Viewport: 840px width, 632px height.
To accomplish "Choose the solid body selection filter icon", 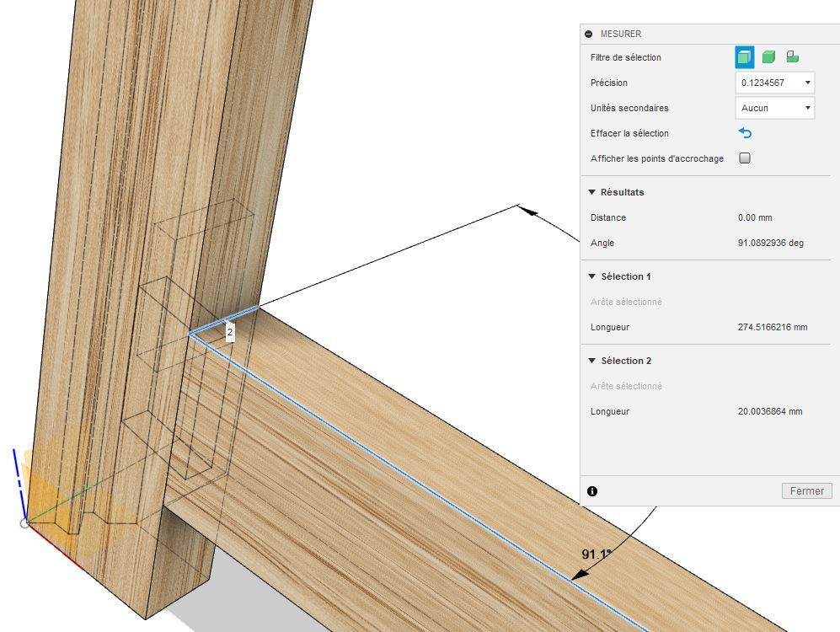I will coord(768,57).
